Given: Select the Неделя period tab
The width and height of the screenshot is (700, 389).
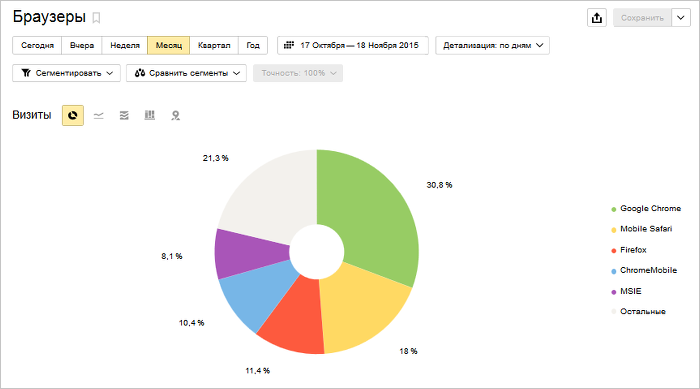Looking at the screenshot, I should [x=125, y=46].
